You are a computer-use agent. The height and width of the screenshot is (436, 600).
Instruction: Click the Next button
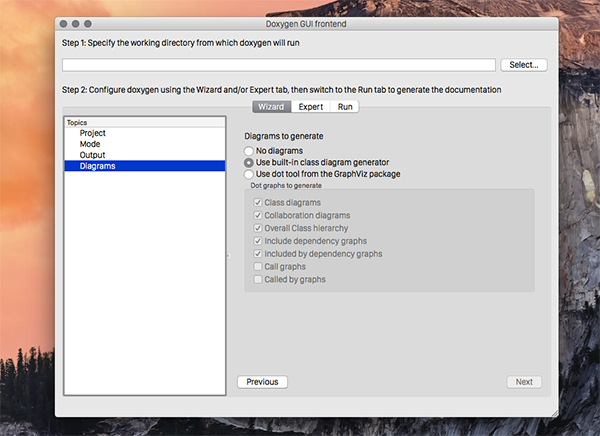524,382
